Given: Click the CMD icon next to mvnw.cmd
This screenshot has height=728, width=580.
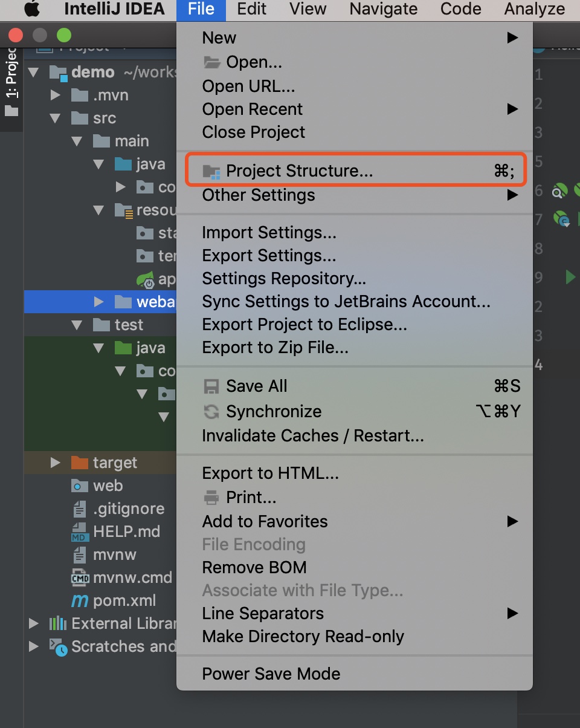Looking at the screenshot, I should [82, 577].
